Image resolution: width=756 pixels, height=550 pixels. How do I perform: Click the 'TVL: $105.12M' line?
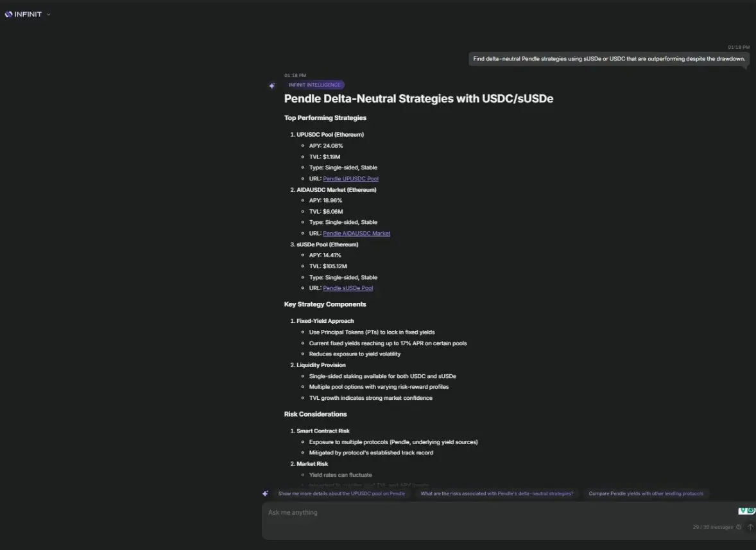click(328, 266)
